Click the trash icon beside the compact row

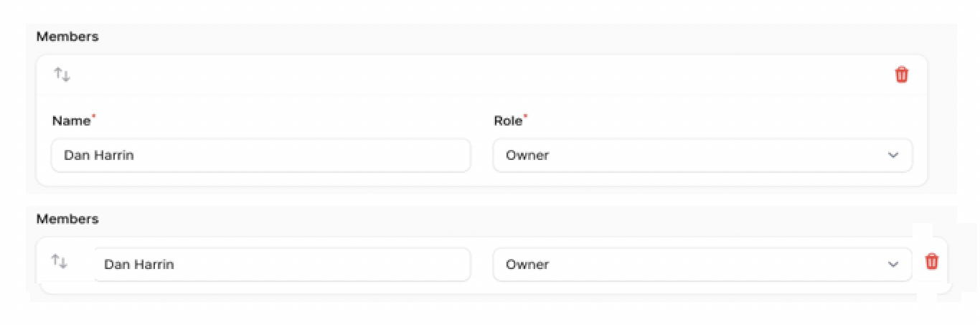pyautogui.click(x=931, y=262)
